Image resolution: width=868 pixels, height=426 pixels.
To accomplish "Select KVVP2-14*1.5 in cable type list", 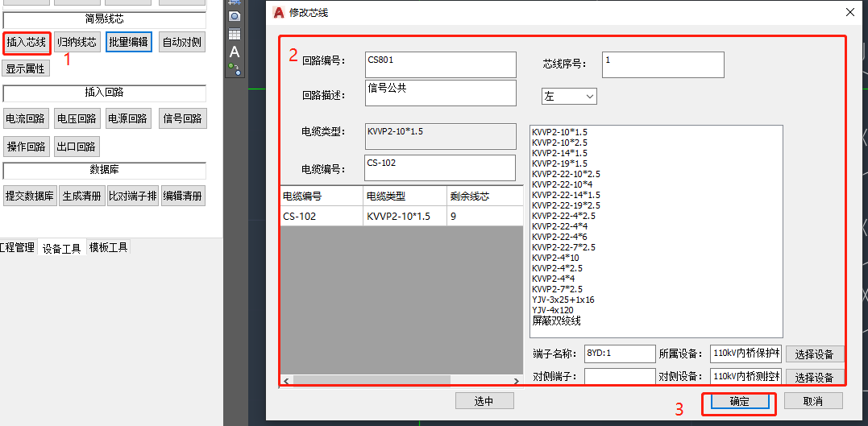I will tap(559, 152).
